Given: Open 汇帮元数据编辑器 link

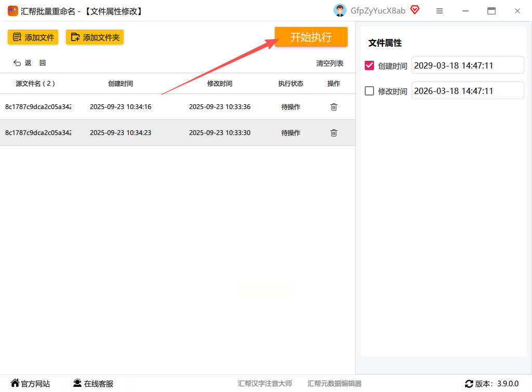Looking at the screenshot, I should 335,384.
